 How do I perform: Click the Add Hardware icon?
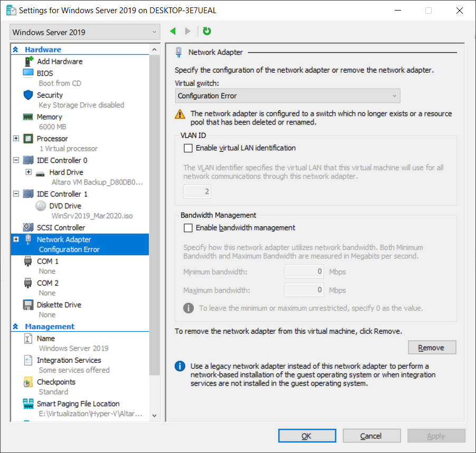tap(28, 61)
